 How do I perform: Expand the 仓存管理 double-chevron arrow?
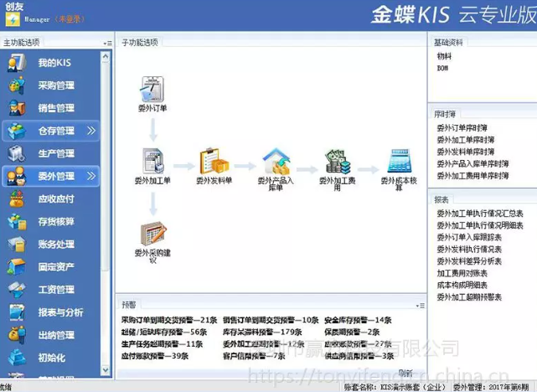click(x=91, y=131)
